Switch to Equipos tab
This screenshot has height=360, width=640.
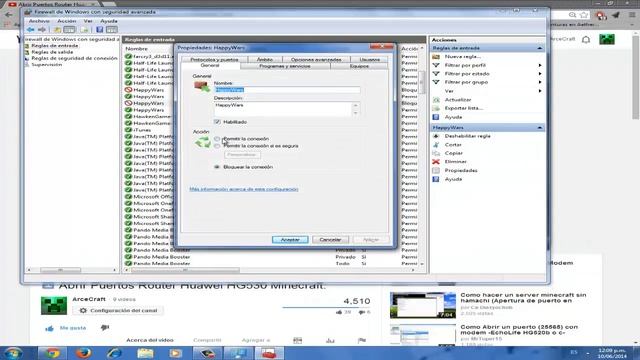click(359, 66)
